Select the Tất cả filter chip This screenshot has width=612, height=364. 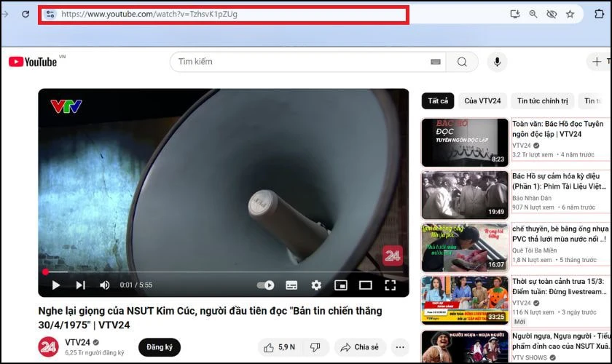[438, 101]
